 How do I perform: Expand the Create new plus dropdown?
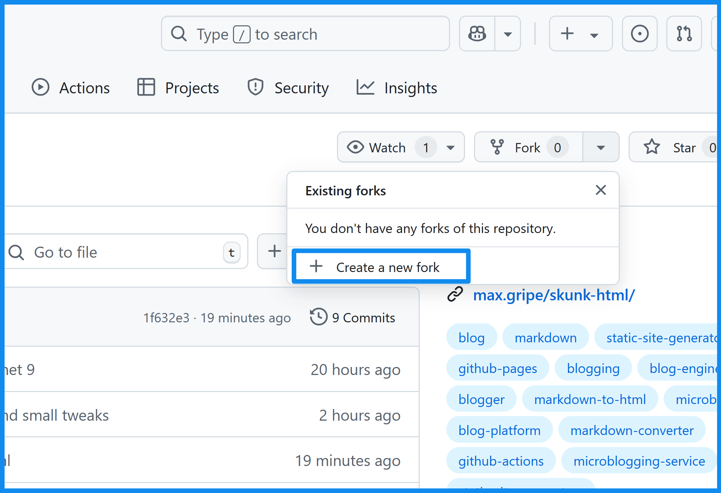coord(580,34)
